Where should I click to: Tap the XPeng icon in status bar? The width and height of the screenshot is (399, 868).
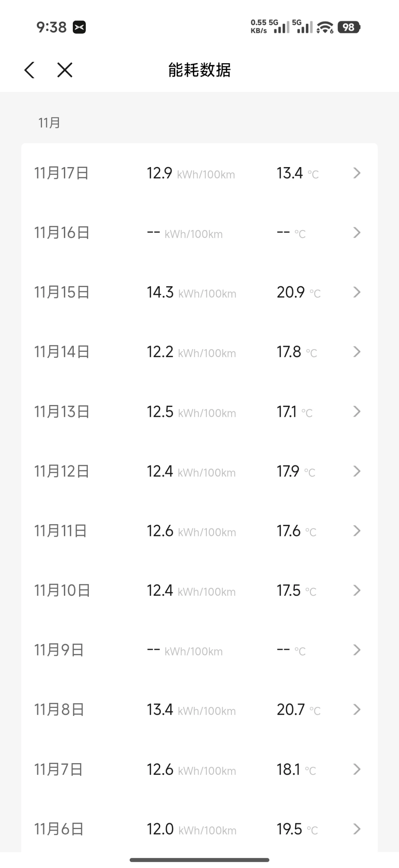pyautogui.click(x=79, y=27)
